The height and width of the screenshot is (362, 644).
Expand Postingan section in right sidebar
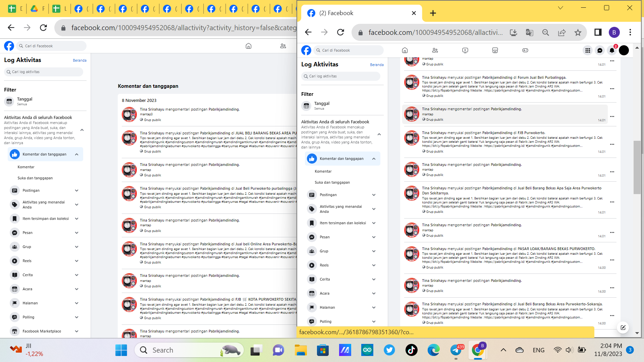pos(374,195)
